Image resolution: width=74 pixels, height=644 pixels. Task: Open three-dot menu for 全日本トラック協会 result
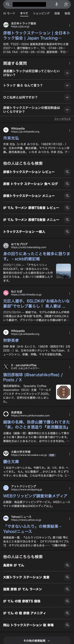[x=69, y=25]
